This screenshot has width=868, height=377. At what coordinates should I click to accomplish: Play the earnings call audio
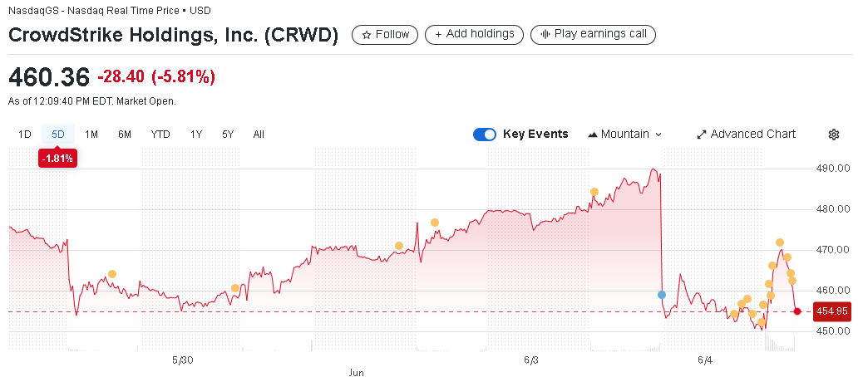click(593, 34)
